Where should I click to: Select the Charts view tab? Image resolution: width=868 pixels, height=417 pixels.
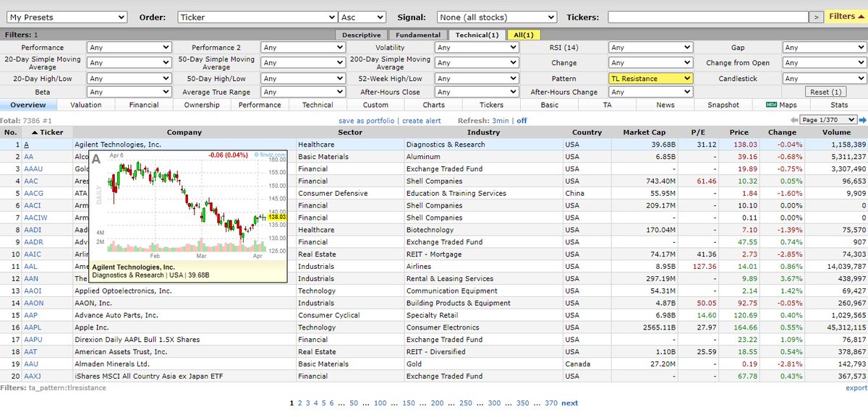434,105
